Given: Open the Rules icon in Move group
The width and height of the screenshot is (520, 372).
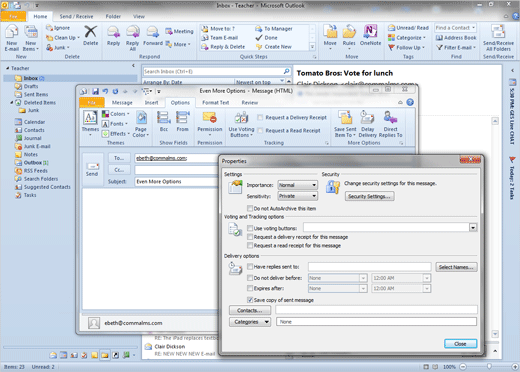Looking at the screenshot, I should 349,31.
